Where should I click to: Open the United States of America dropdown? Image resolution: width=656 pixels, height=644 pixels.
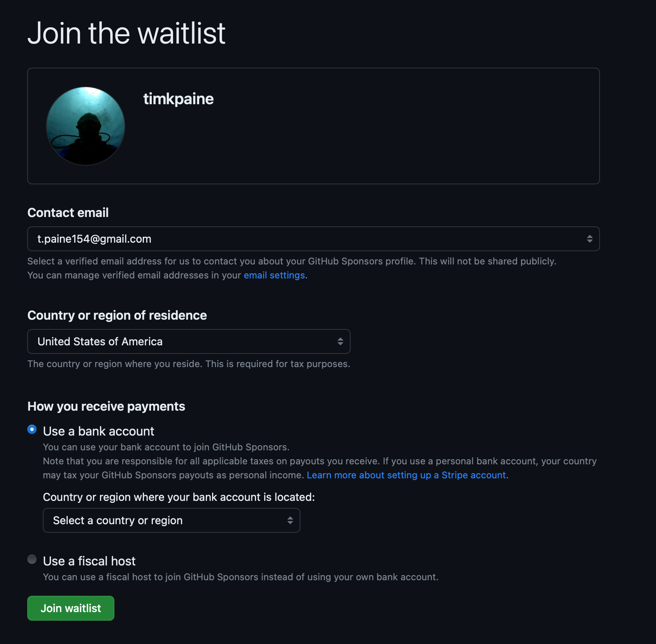[x=189, y=341]
